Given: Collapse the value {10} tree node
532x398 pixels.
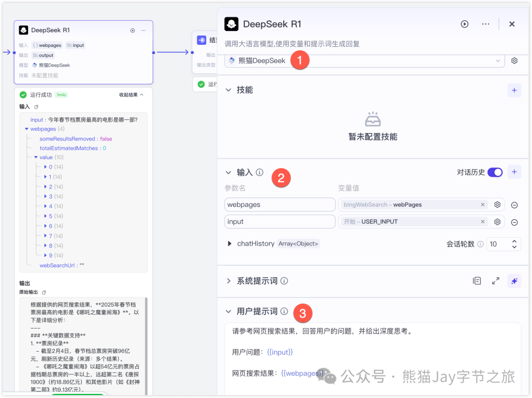Looking at the screenshot, I should pyautogui.click(x=35, y=157).
